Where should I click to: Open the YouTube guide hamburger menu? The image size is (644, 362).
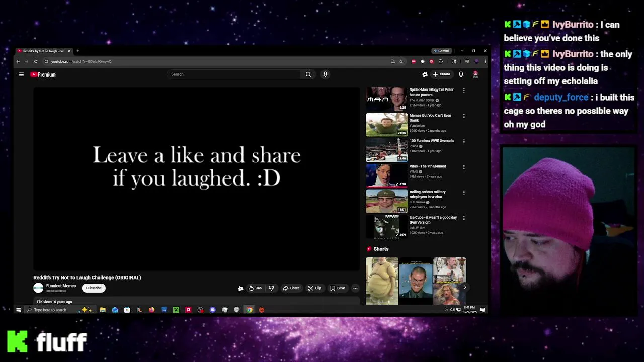[21, 74]
